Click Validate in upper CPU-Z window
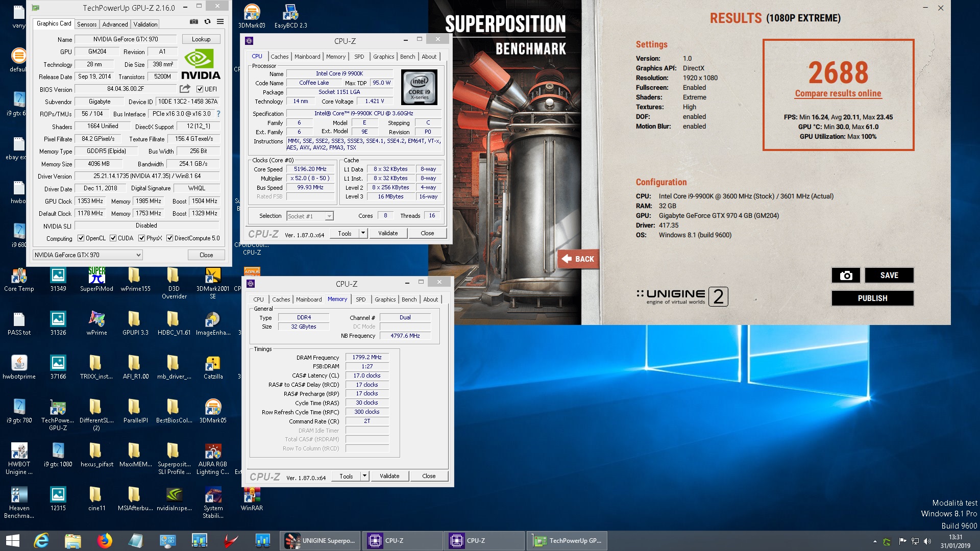Image resolution: width=980 pixels, height=551 pixels. [x=388, y=233]
